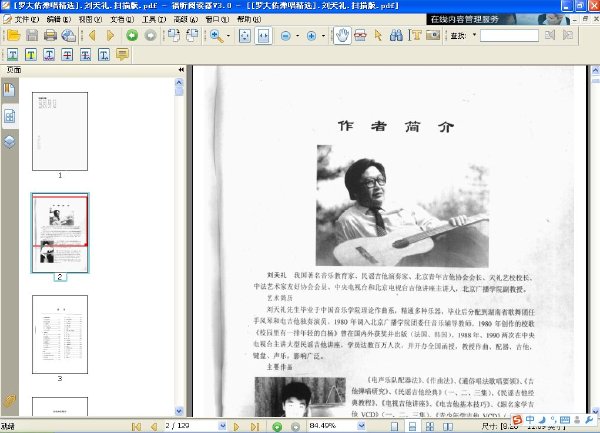Click thumbnail panel scroll up arrow
The height and width of the screenshot is (433, 600).
[x=179, y=82]
